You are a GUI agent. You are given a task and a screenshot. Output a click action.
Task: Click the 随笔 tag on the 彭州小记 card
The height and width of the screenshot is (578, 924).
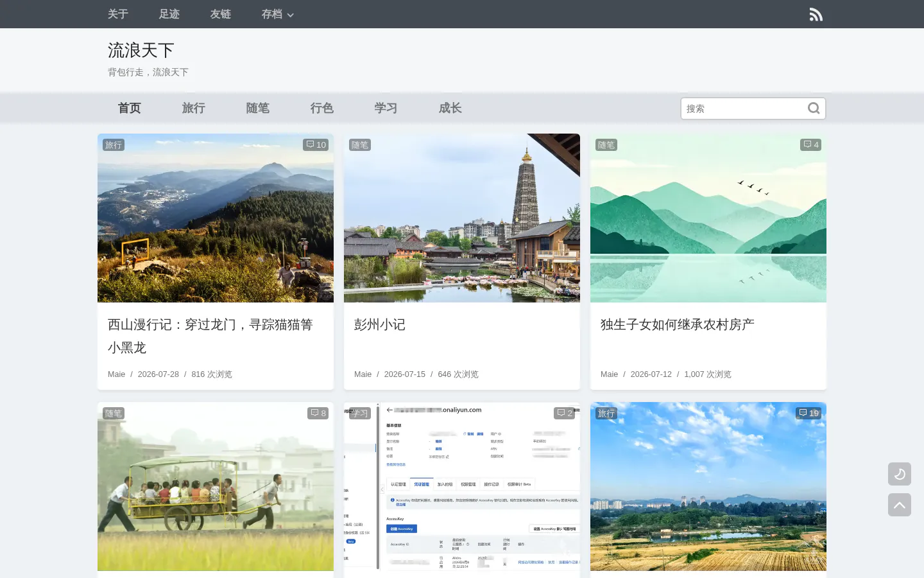coord(360,144)
